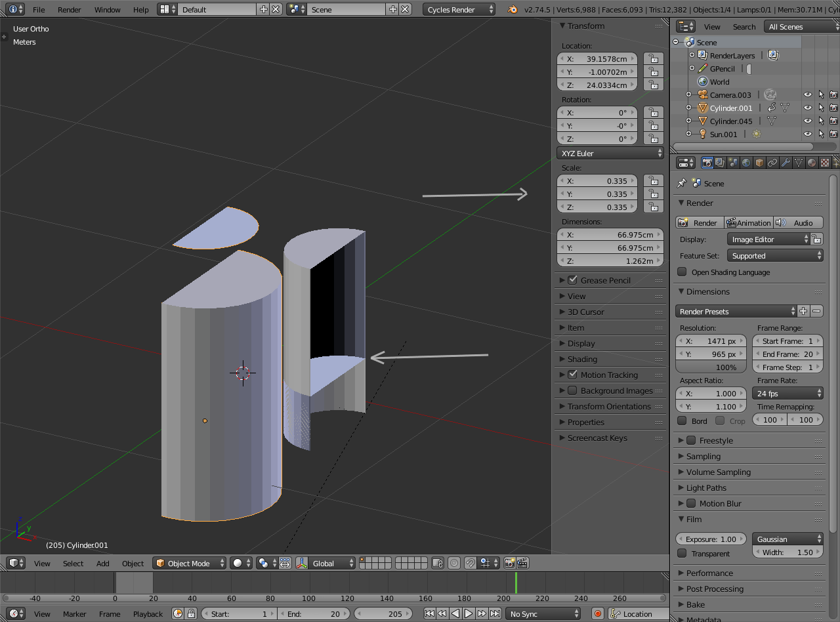The image size is (840, 622).
Task: Hide Sun.001 eye visibility
Action: point(808,135)
